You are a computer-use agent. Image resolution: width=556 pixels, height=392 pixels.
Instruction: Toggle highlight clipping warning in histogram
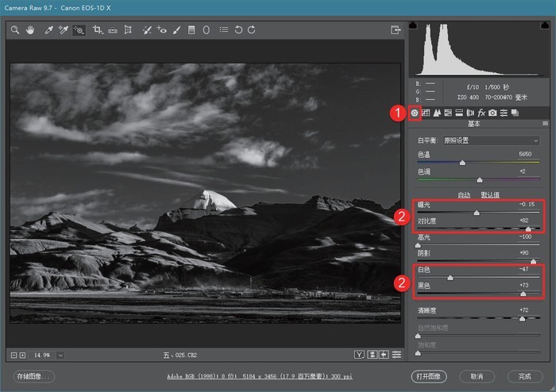pos(545,25)
